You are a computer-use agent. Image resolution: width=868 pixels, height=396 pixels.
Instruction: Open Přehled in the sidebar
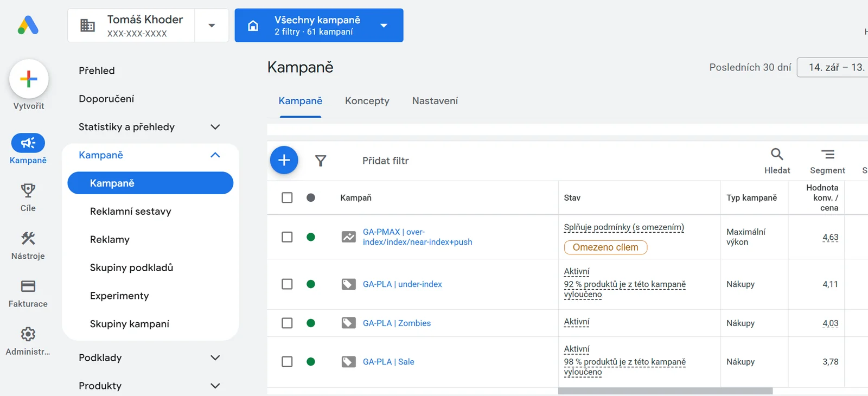pyautogui.click(x=97, y=71)
